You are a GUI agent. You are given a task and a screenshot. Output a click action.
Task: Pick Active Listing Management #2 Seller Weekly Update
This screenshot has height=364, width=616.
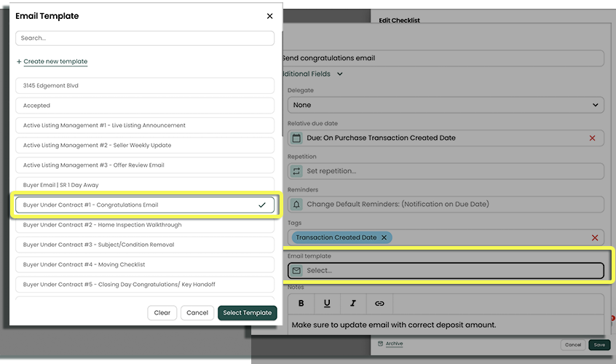[x=145, y=146]
